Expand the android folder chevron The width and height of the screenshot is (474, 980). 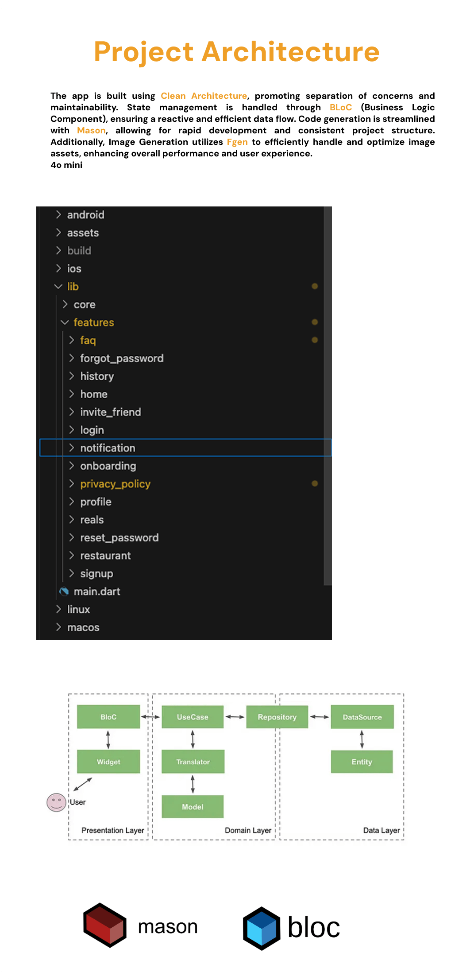point(58,215)
